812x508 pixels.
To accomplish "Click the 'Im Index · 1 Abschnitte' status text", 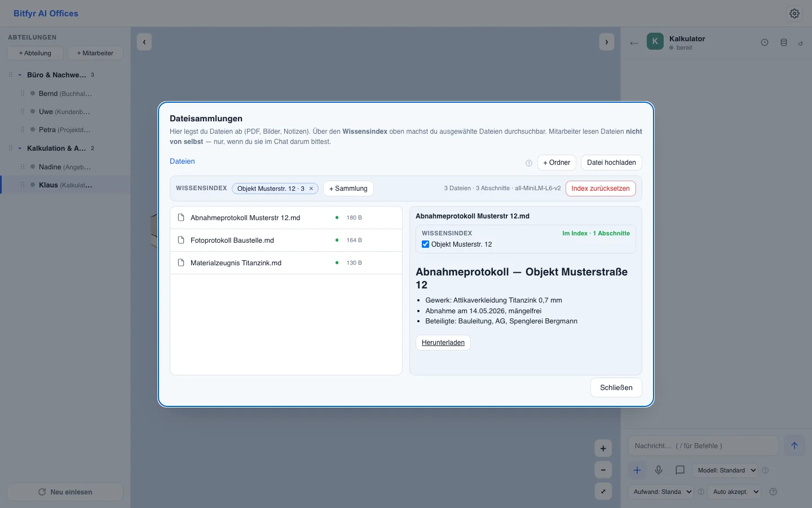I will (596, 233).
